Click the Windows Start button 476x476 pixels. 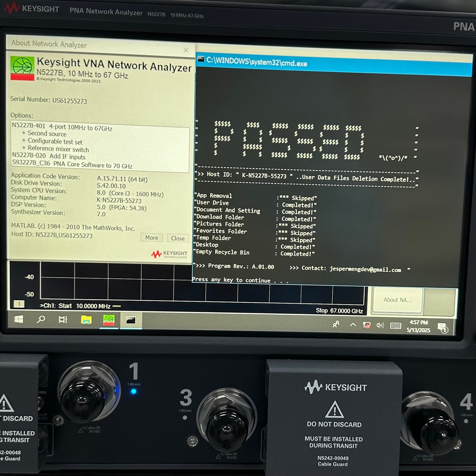(19, 320)
